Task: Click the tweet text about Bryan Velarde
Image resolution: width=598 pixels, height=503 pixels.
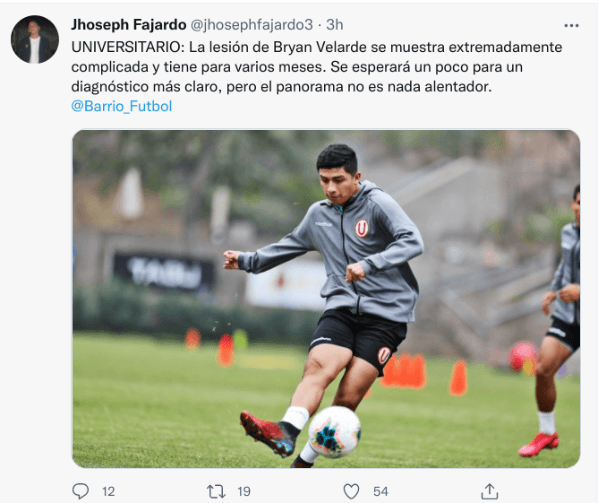Action: pos(317,67)
